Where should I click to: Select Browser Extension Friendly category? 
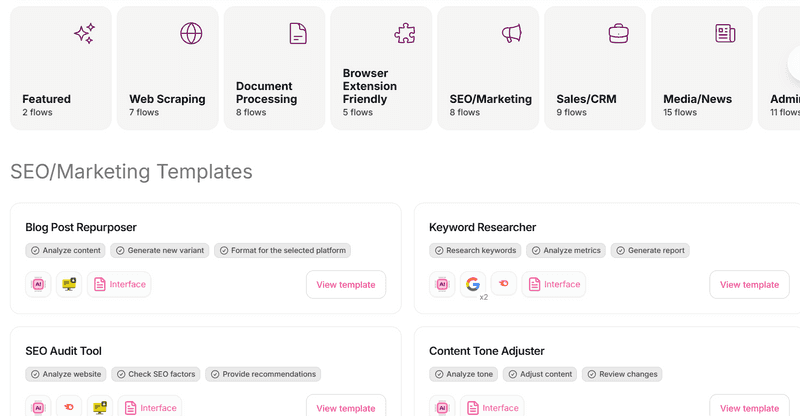(381, 68)
